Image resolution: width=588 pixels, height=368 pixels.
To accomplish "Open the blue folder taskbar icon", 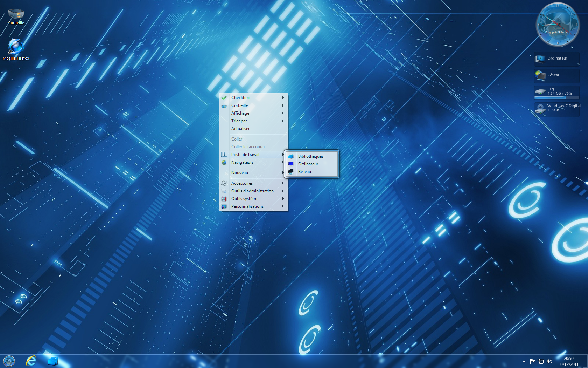I will pos(52,361).
